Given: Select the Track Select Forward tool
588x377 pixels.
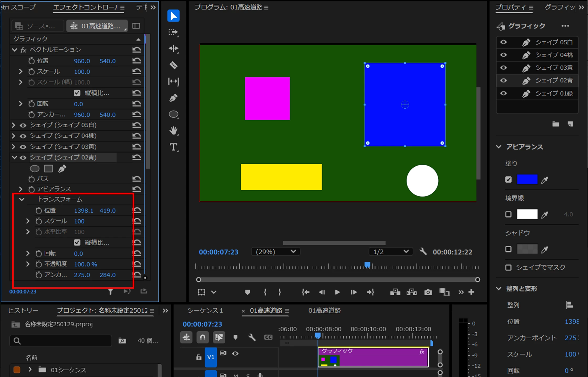Looking at the screenshot, I should pos(173,32).
